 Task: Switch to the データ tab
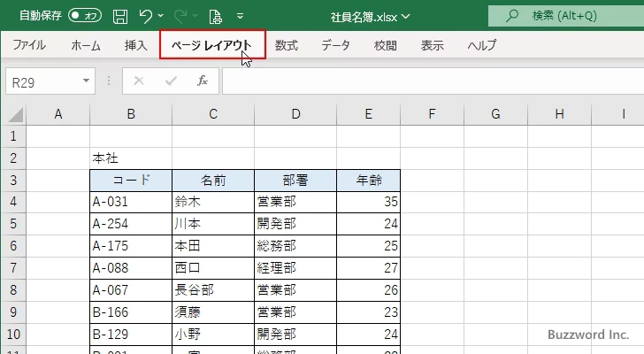(x=335, y=45)
